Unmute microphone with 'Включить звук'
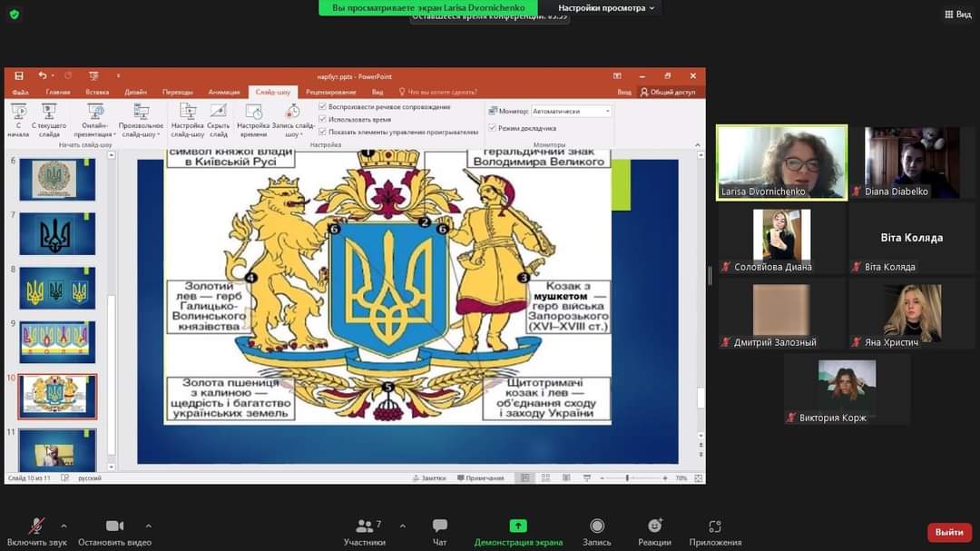980x551 pixels. click(x=36, y=526)
